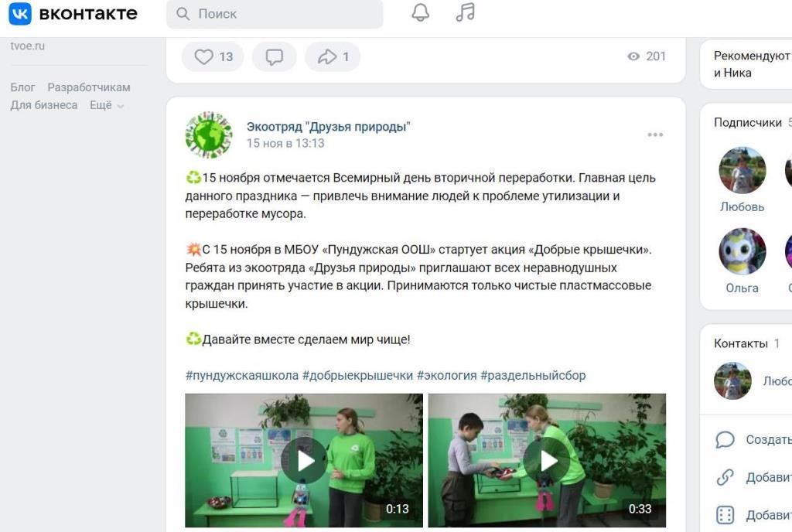Open subscriber Ольга's owl avatar
The image size is (792, 532).
(742, 251)
